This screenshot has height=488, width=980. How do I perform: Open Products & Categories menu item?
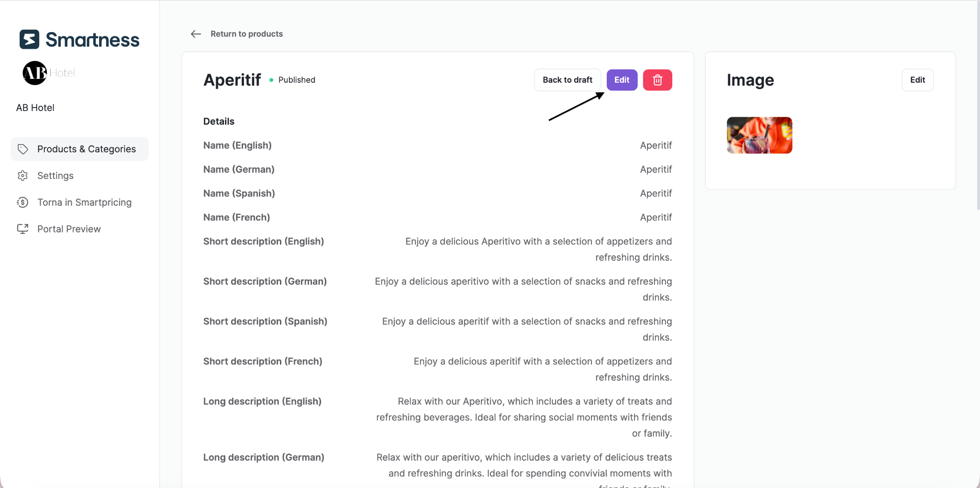pyautogui.click(x=80, y=149)
